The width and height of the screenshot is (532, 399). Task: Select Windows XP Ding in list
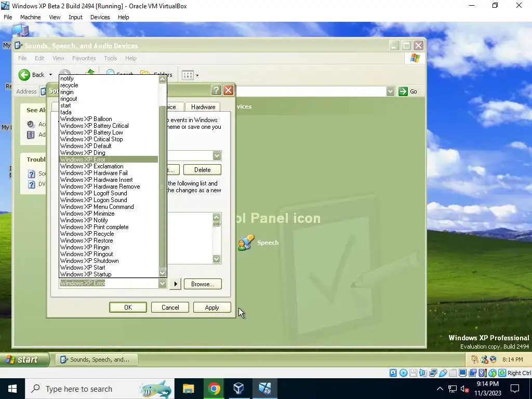109,152
